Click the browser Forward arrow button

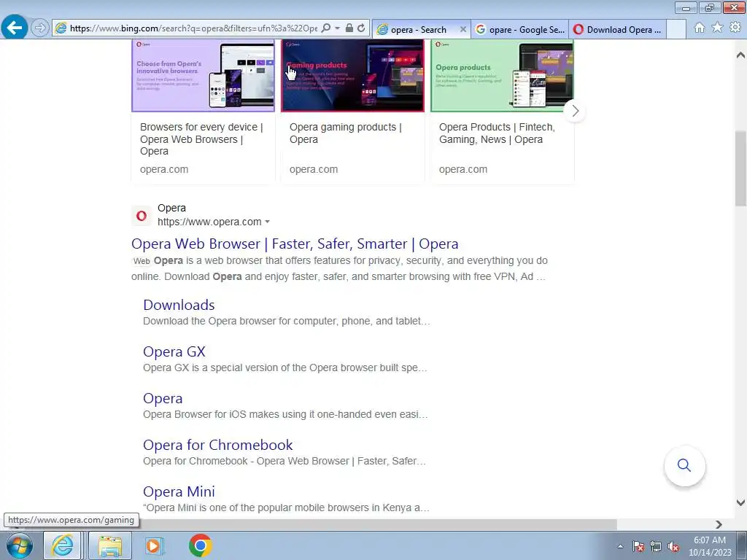pyautogui.click(x=40, y=28)
